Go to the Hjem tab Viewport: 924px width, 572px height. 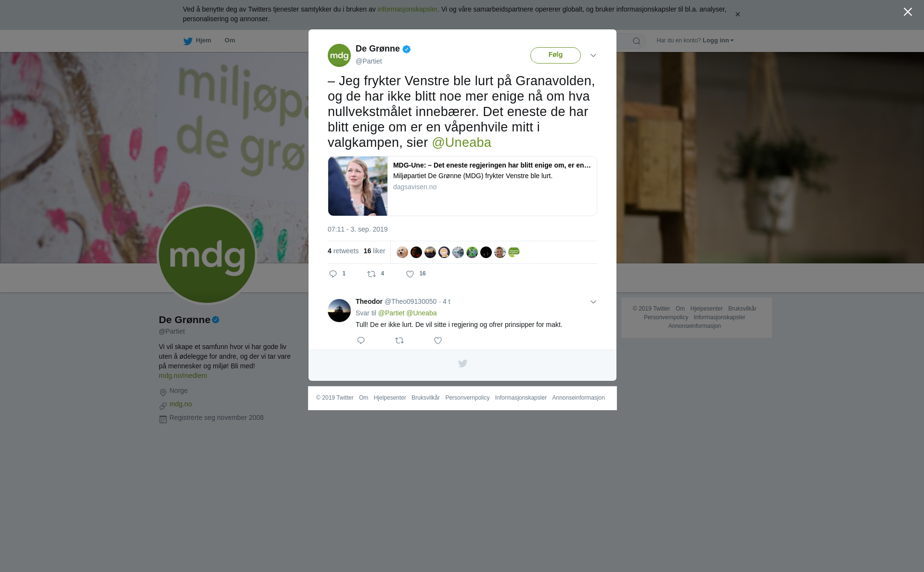[197, 41]
